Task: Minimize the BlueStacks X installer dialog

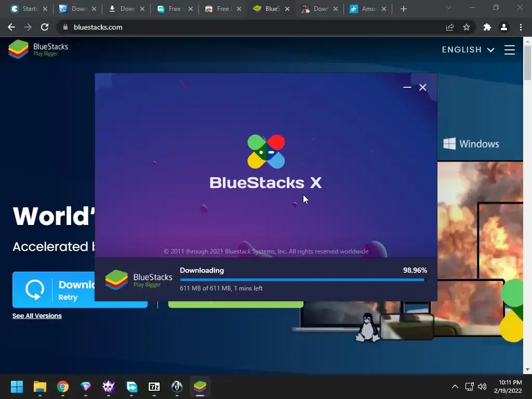Action: pyautogui.click(x=407, y=87)
